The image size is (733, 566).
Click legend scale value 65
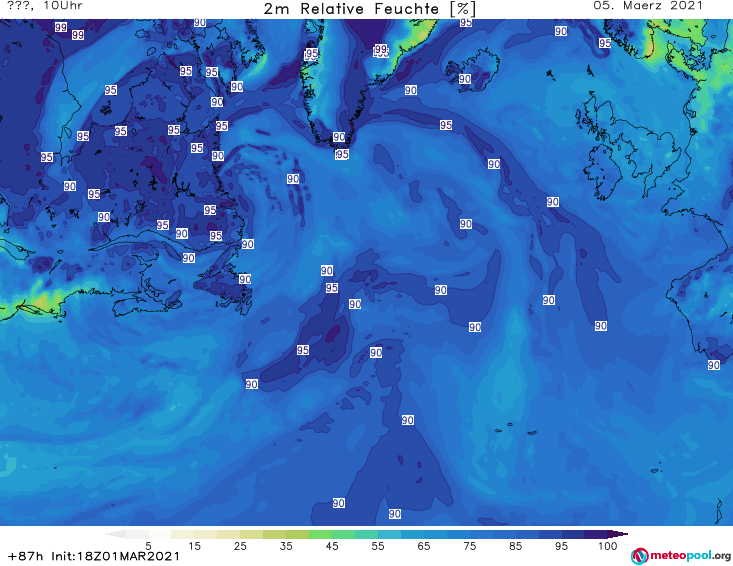pos(424,546)
